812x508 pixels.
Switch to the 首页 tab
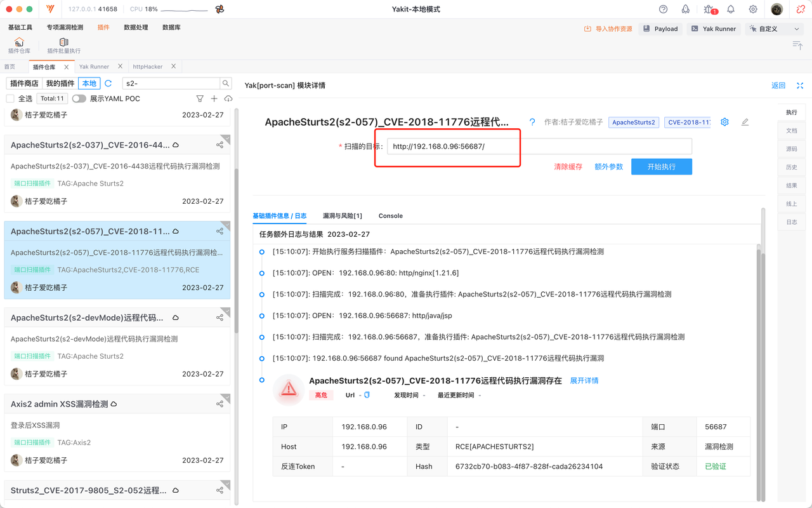(10, 67)
